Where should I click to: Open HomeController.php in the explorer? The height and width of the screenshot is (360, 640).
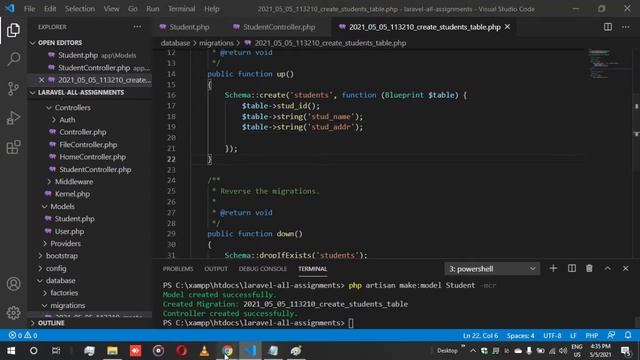pos(93,157)
